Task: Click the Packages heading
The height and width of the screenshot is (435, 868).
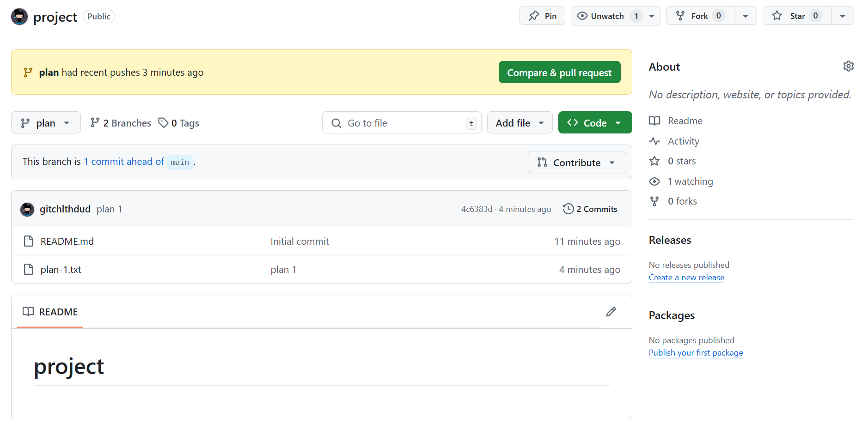Action: [x=672, y=315]
